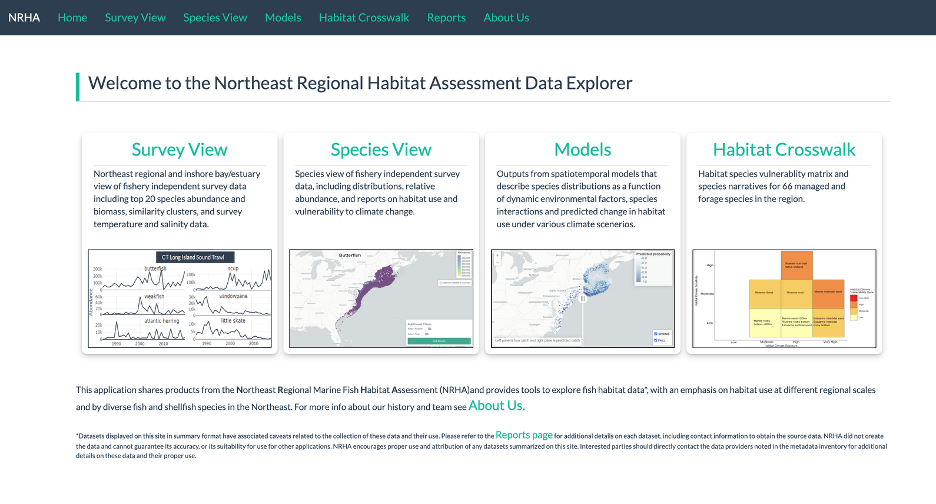Follow the About Us link in paragraph
936x504 pixels.
point(495,406)
